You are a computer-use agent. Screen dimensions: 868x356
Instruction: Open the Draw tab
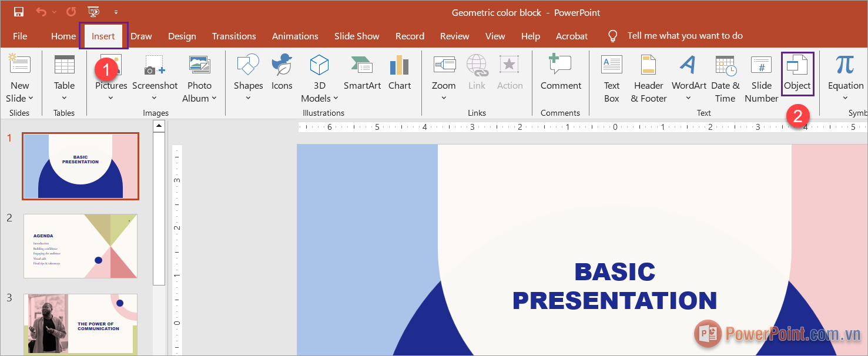(141, 36)
